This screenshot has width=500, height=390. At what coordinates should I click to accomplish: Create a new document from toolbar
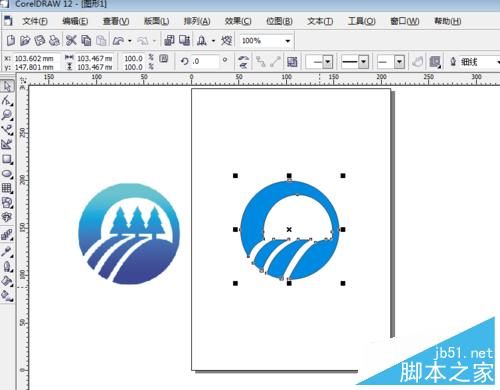(11, 41)
